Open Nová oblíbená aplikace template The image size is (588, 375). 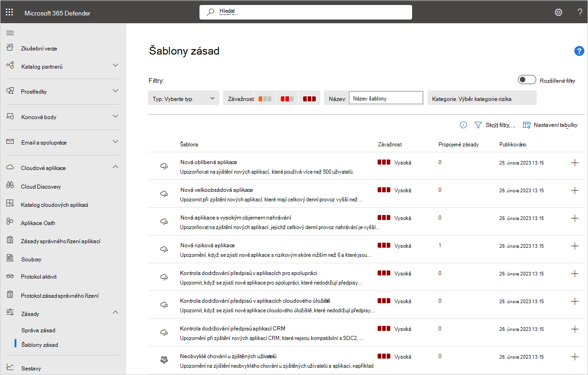tap(209, 162)
